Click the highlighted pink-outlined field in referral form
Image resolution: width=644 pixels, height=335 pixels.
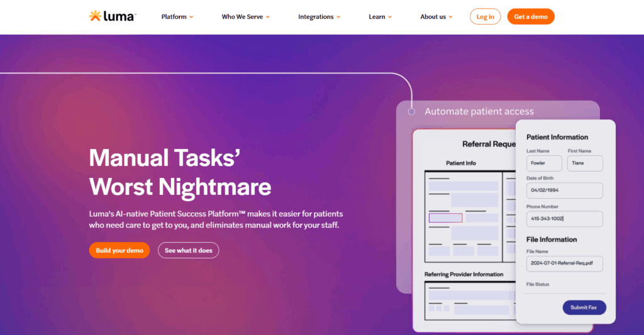tap(446, 218)
